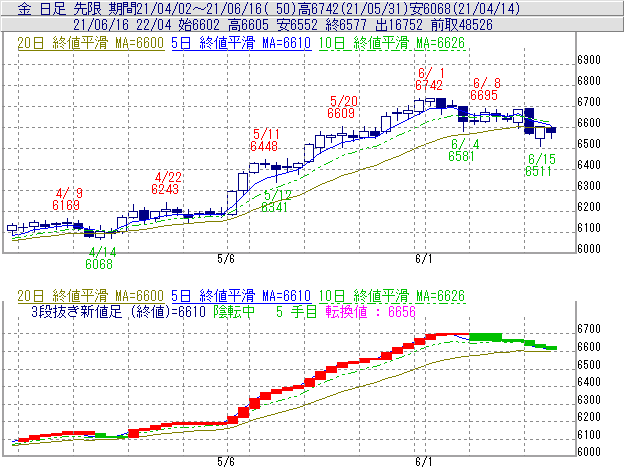Click the 5 手目 text
Viewport: 624px width, 473px height.
[296, 312]
